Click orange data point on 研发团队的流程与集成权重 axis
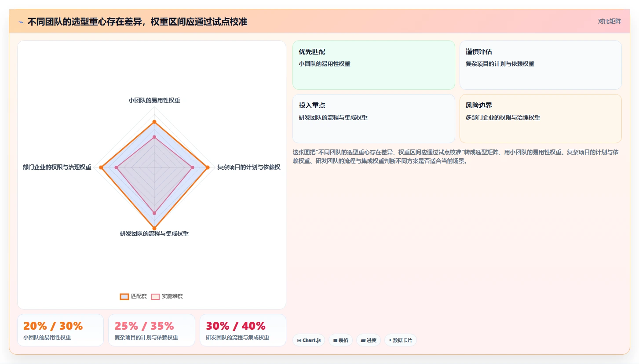The image size is (639, 364). pos(154,228)
